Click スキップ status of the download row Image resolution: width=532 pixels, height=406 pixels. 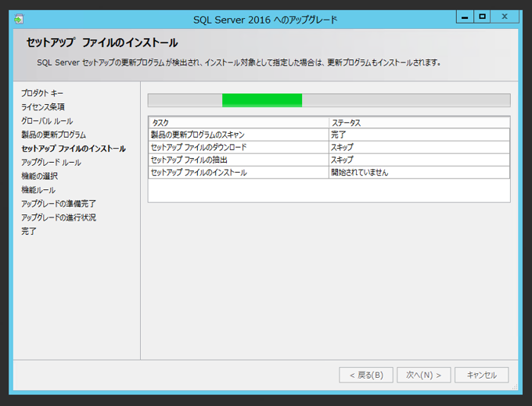point(419,147)
